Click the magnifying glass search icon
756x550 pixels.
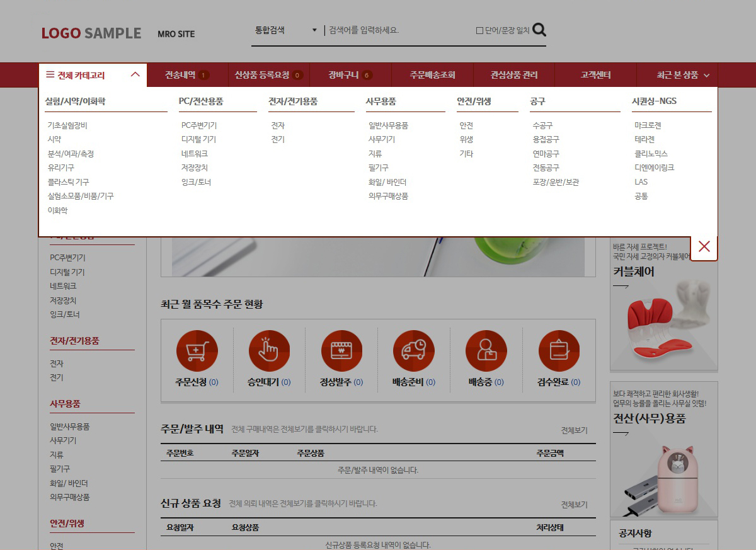point(539,29)
